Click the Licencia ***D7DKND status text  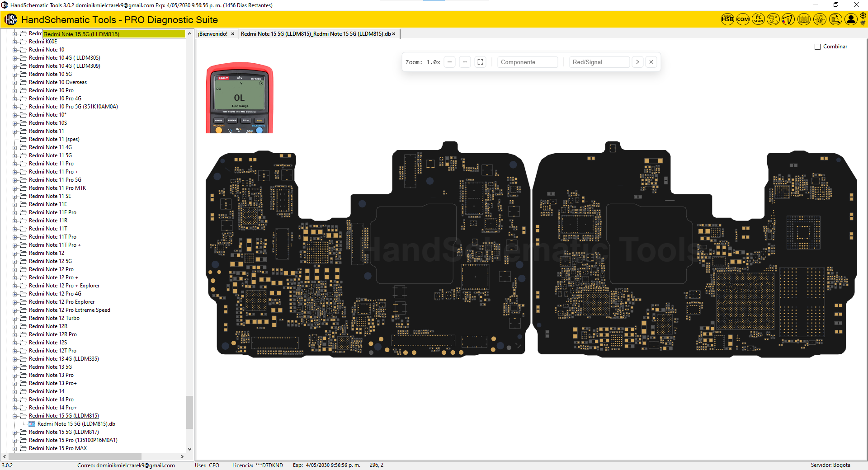click(x=258, y=465)
